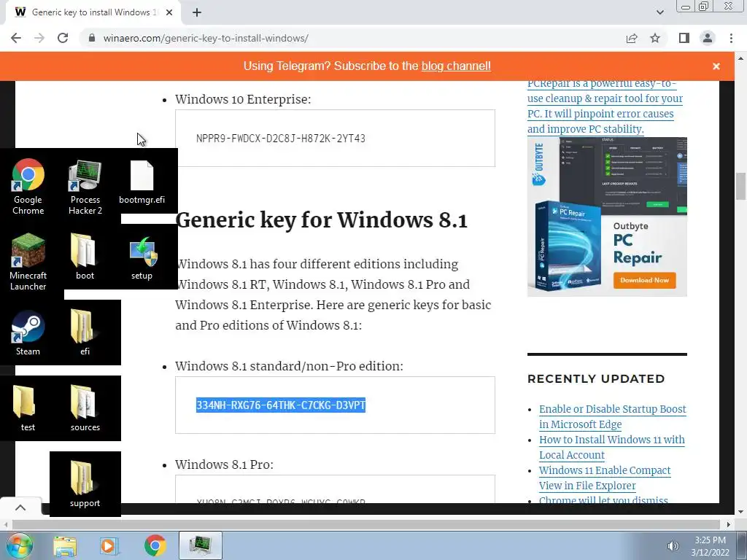Image resolution: width=747 pixels, height=560 pixels.
Task: Open the volume speaker tray icon
Action: (673, 546)
